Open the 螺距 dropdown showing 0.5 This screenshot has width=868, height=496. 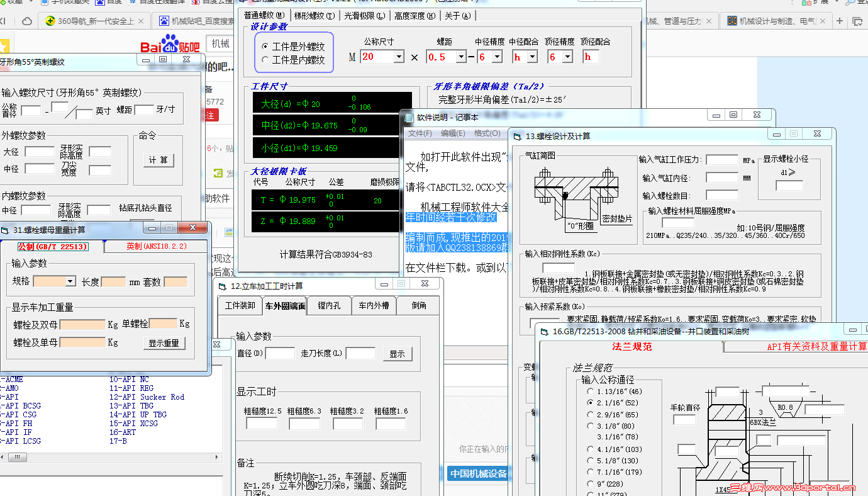click(x=461, y=57)
